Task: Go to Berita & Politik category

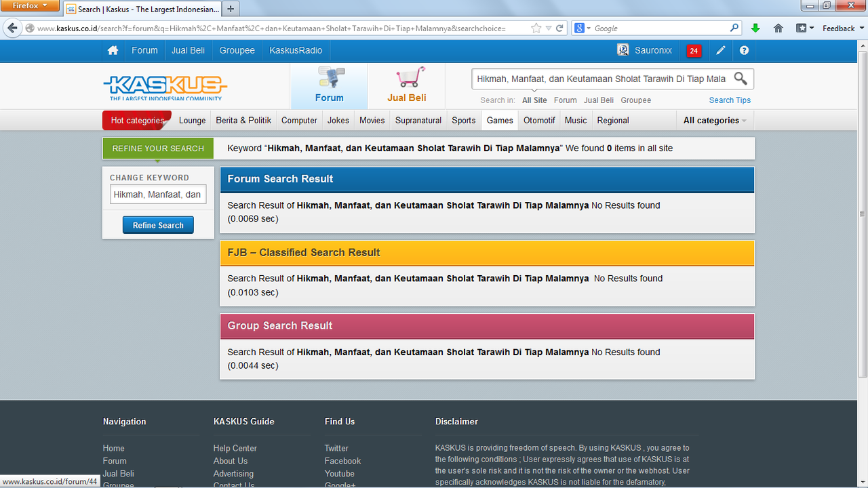Action: 243,121
